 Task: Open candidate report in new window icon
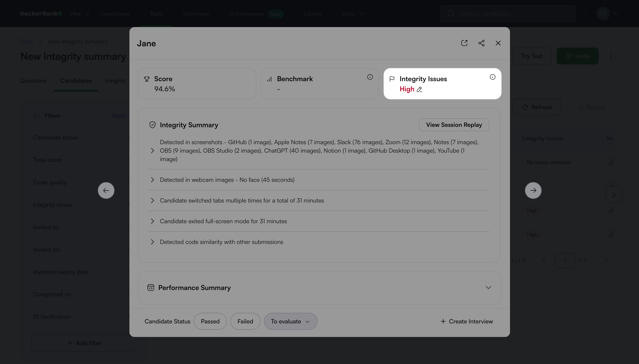coord(464,43)
